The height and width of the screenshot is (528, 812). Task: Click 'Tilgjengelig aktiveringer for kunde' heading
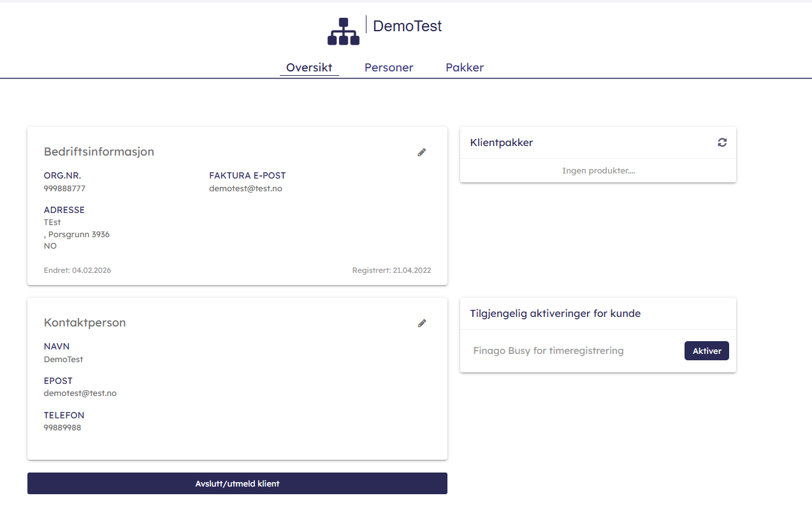click(x=555, y=314)
